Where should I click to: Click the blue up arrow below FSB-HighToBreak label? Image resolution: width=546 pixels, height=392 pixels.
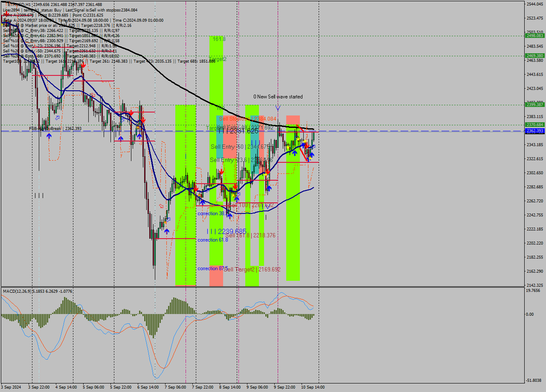[49, 135]
